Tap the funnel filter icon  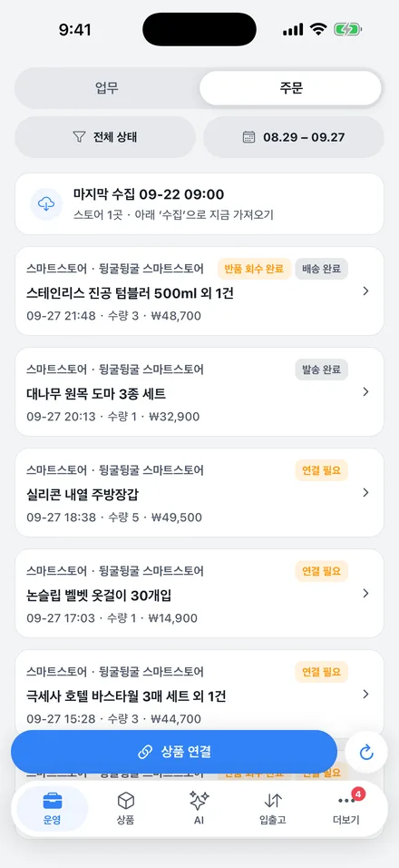(x=80, y=137)
